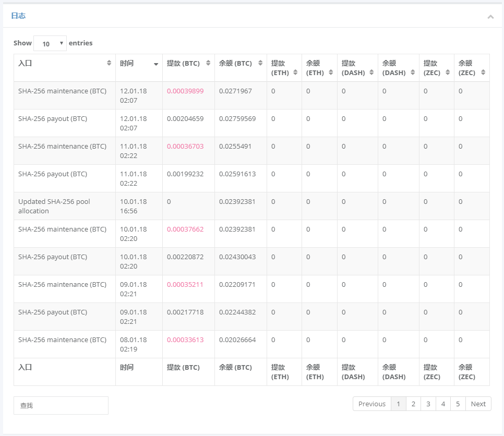Select maintenance fee 0.00037662
This screenshot has height=436, width=504.
click(185, 229)
